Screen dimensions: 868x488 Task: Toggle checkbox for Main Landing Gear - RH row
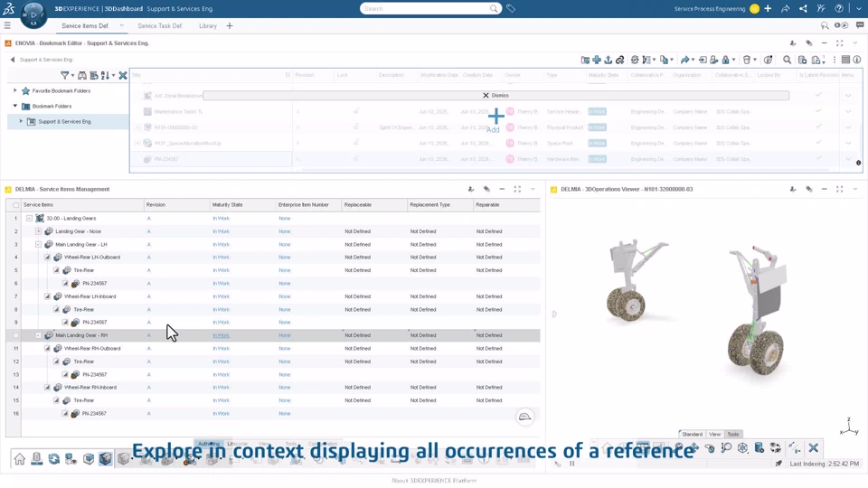click(15, 335)
